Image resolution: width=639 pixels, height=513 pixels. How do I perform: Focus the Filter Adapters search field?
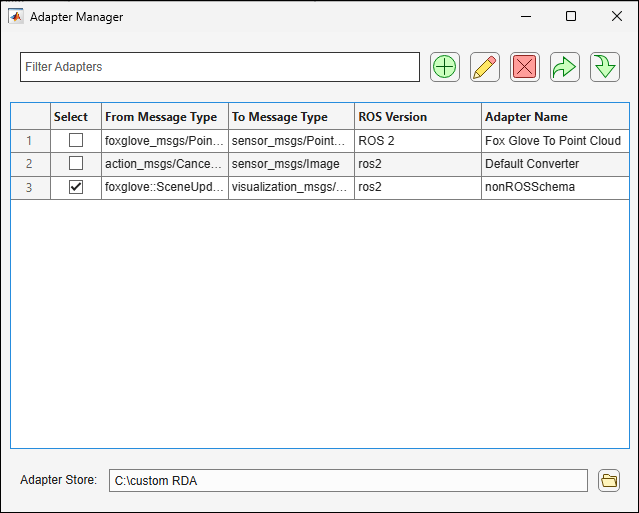pyautogui.click(x=220, y=67)
